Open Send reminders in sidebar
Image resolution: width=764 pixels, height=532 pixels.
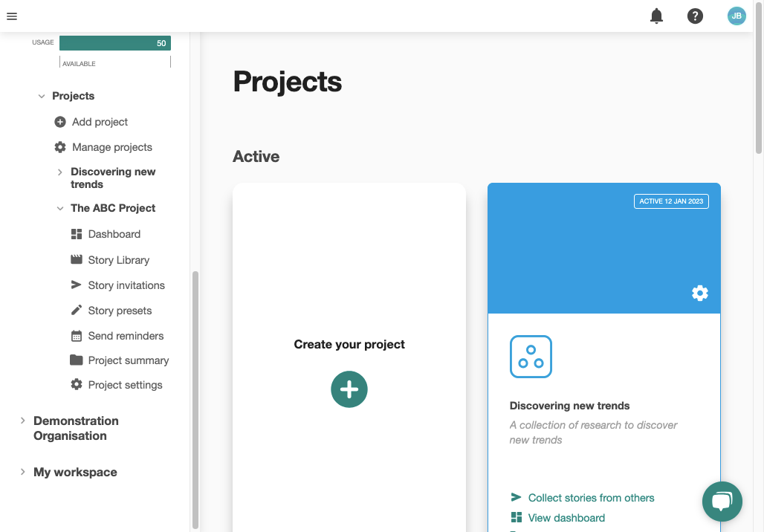coord(126,336)
